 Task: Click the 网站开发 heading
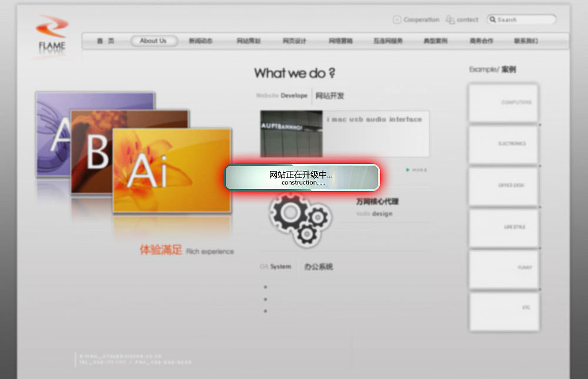(330, 96)
